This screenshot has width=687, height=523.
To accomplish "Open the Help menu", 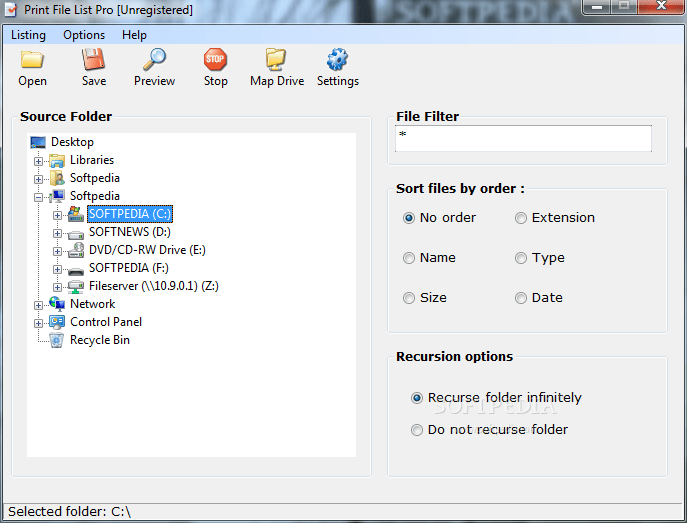I will point(134,35).
